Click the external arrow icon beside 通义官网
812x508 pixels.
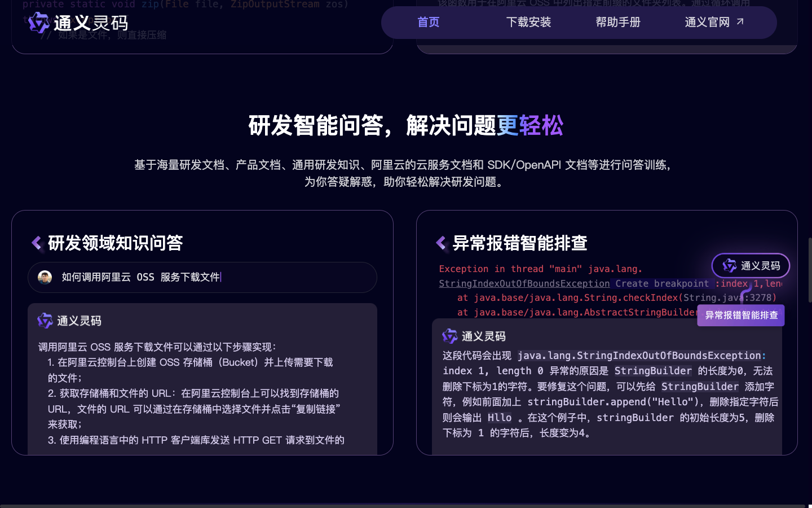tap(740, 21)
